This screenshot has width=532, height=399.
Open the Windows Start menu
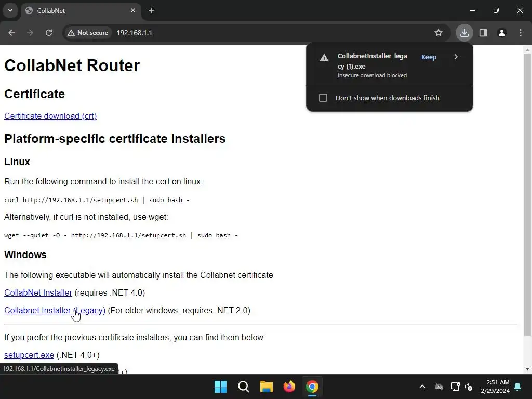click(x=220, y=387)
